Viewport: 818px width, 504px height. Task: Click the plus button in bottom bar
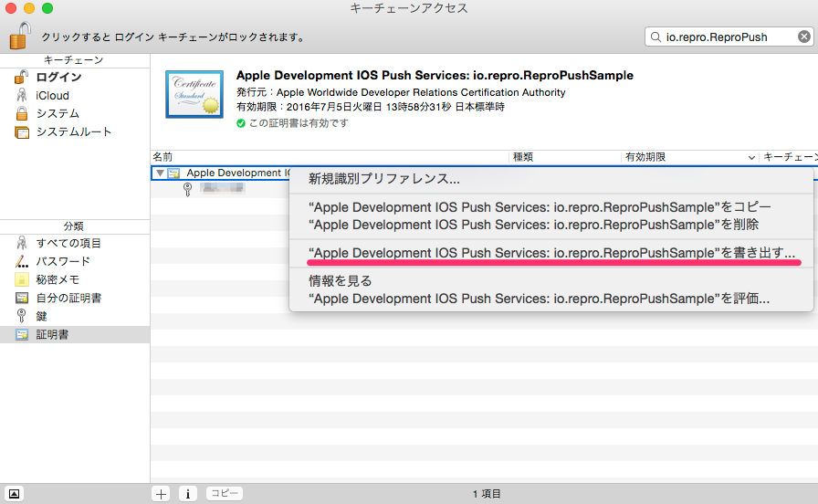(x=162, y=494)
